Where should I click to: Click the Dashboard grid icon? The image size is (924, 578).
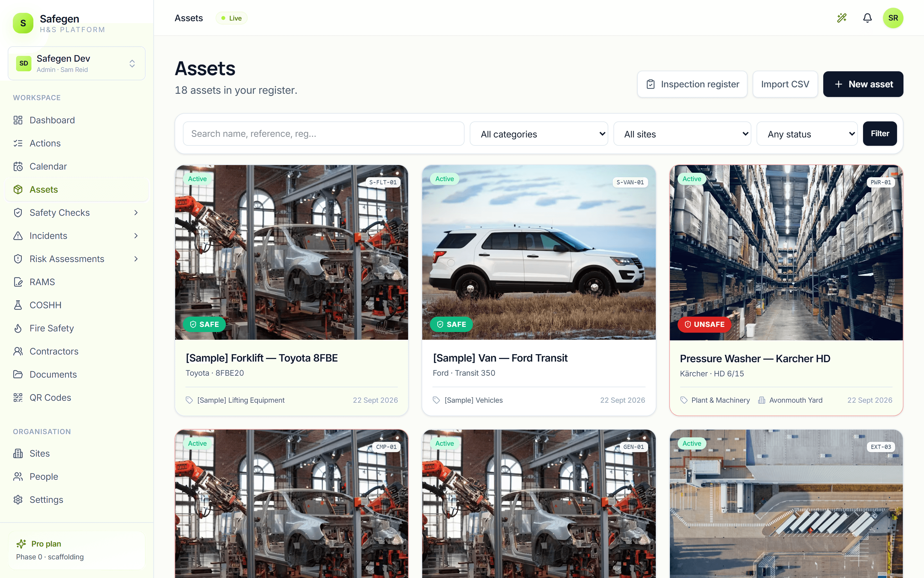[18, 120]
